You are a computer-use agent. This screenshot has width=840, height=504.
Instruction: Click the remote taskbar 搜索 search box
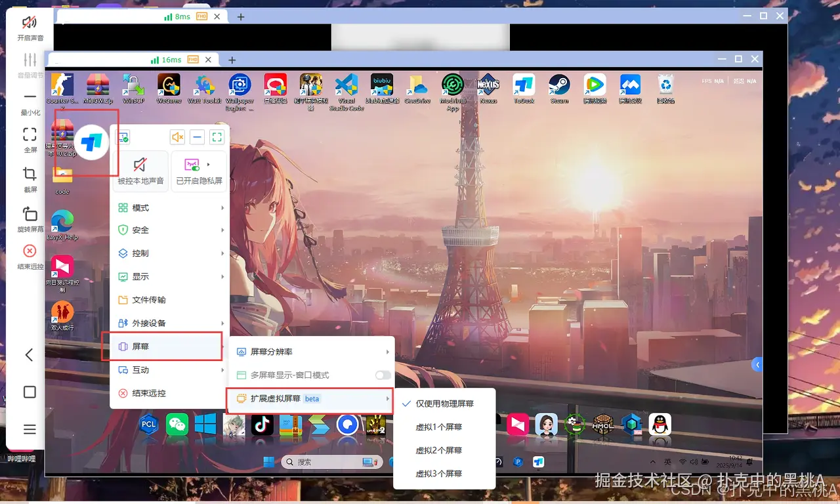pyautogui.click(x=331, y=462)
